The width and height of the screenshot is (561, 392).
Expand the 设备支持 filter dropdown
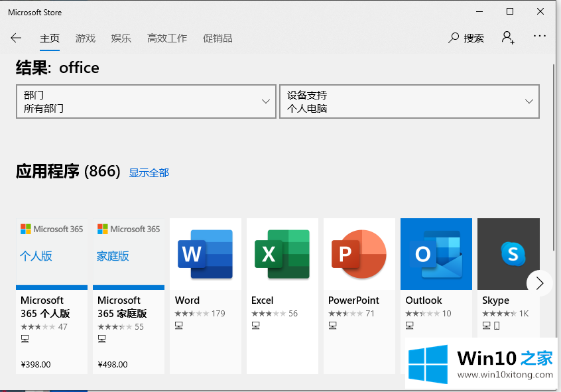(409, 101)
